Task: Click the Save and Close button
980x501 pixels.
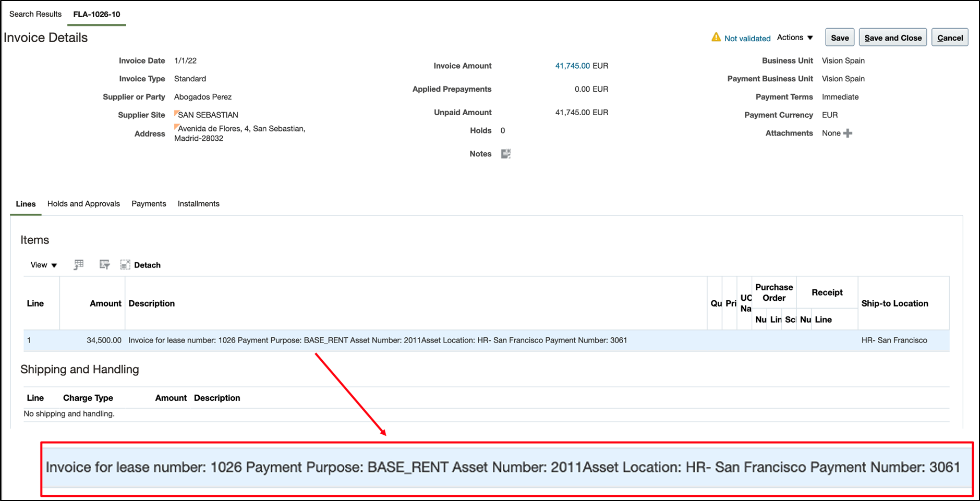Action: (x=893, y=38)
